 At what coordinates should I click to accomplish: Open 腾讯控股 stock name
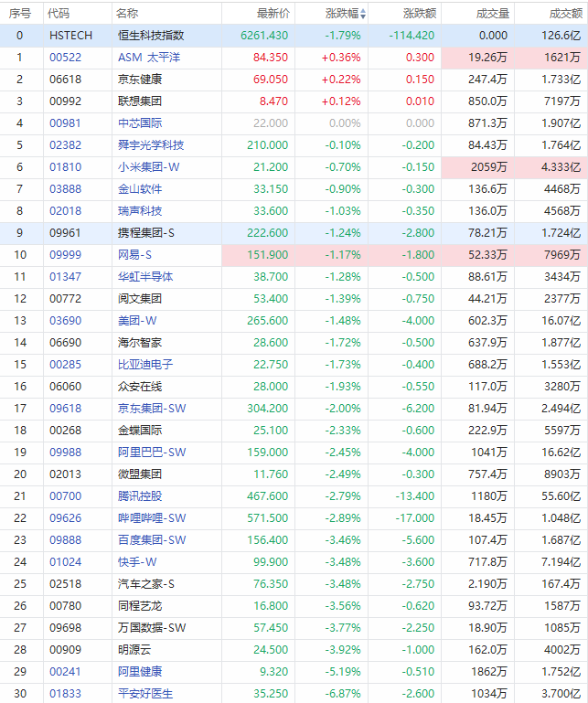tap(140, 496)
